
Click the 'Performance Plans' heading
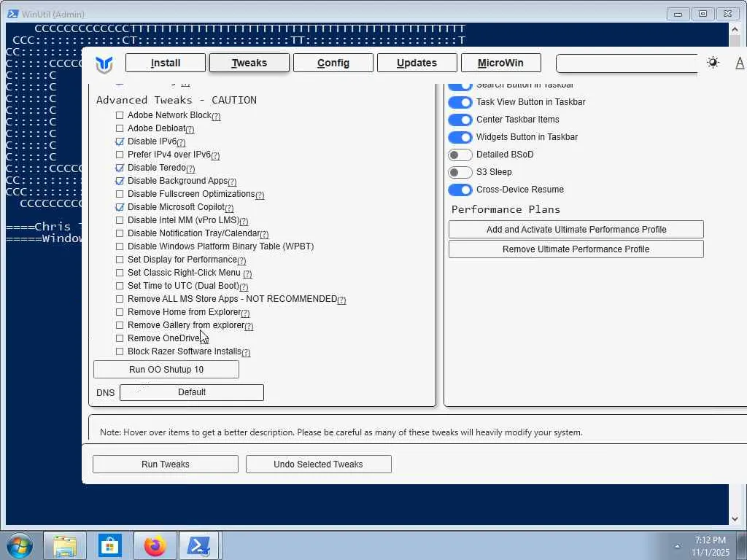click(x=506, y=209)
